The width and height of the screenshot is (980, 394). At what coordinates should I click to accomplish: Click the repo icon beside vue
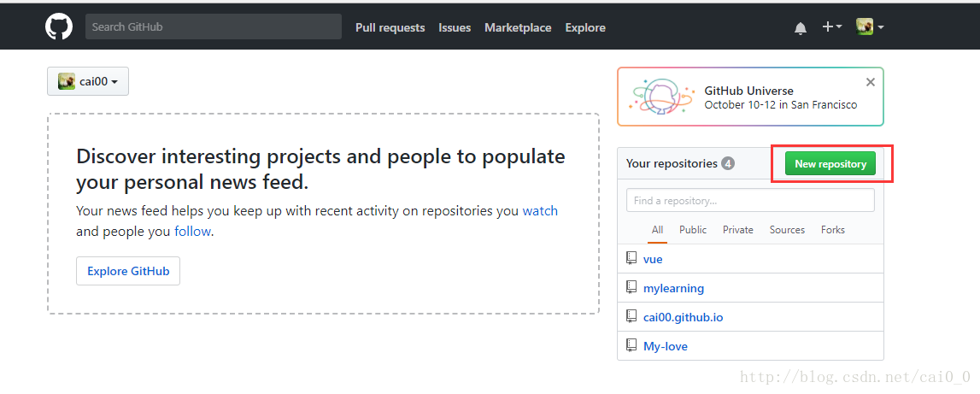pyautogui.click(x=631, y=258)
